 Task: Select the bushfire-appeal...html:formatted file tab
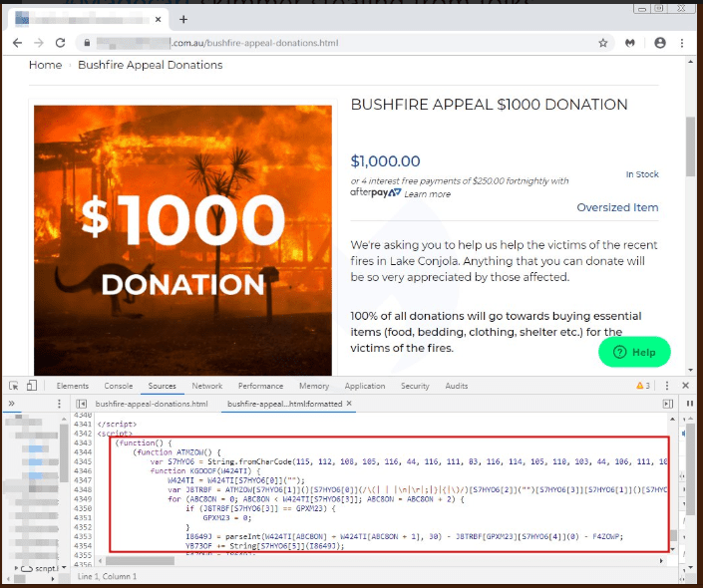(x=284, y=404)
